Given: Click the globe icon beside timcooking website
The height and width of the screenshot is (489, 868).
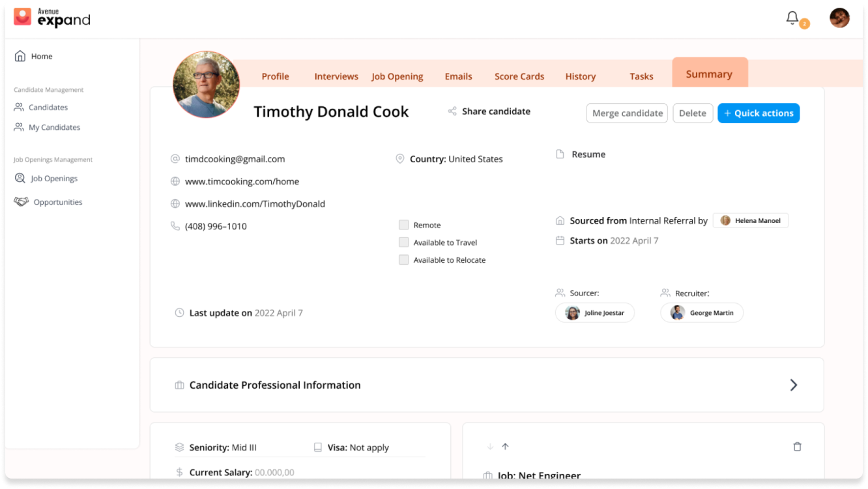Looking at the screenshot, I should [175, 181].
